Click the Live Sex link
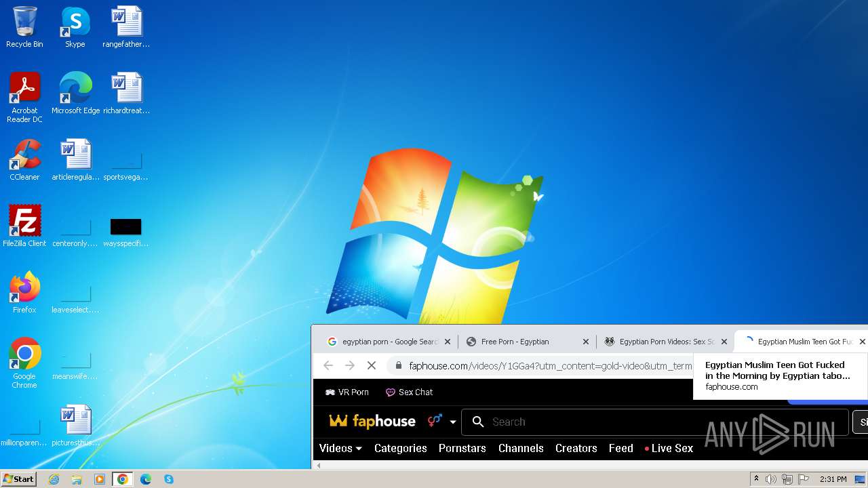868x488 pixels. [x=669, y=448]
